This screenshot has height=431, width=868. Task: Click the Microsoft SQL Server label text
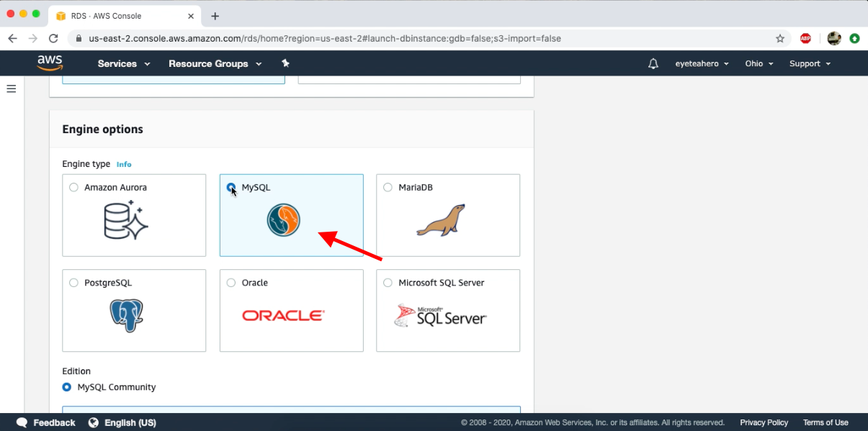pyautogui.click(x=442, y=283)
